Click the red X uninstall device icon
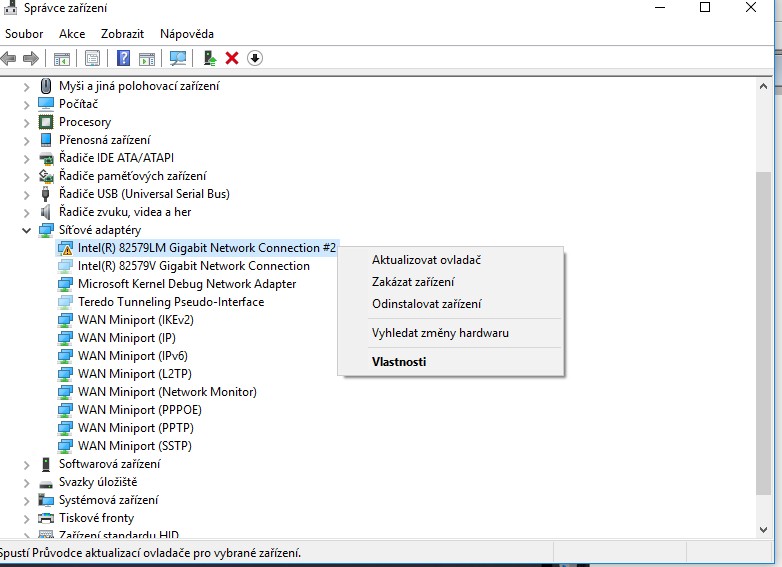This screenshot has height=567, width=782. pos(232,58)
